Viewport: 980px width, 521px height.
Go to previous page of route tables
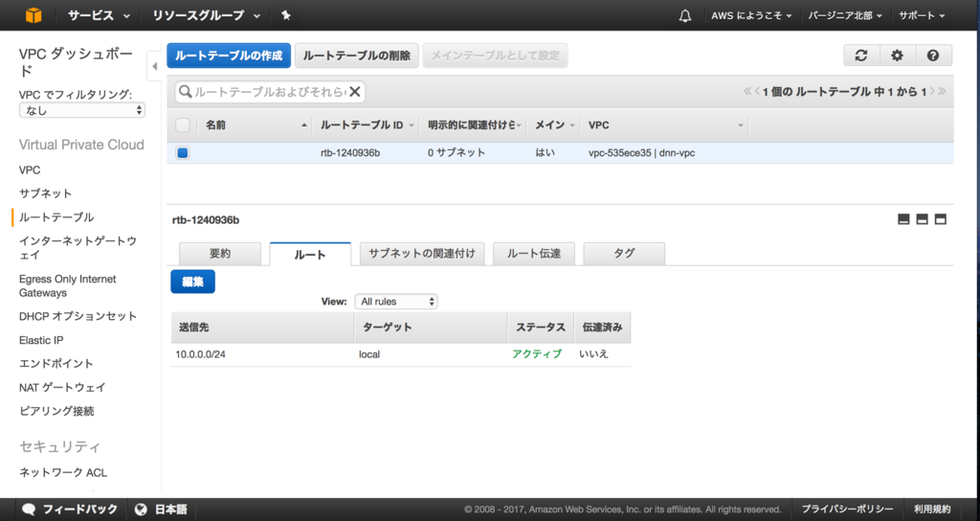coord(757,91)
